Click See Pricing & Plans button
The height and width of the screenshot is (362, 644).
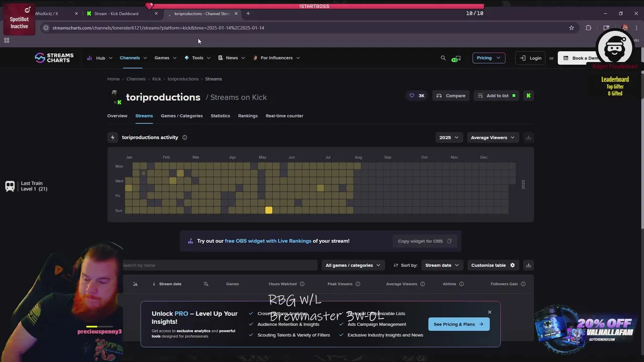click(458, 324)
